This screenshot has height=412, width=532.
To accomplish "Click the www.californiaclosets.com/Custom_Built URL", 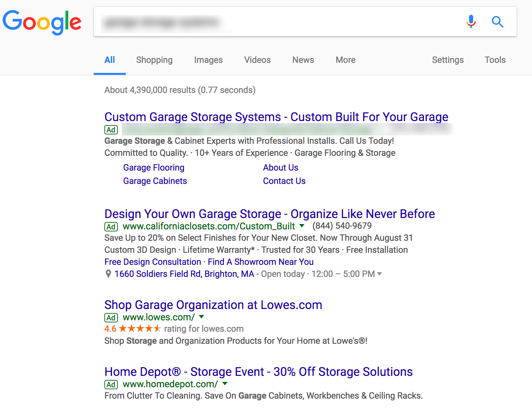I will click(209, 226).
